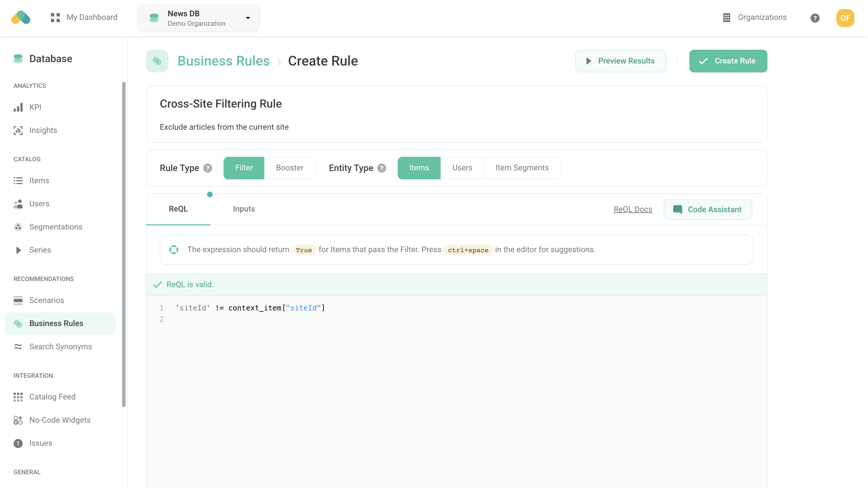Click the Search Synonyms icon
868x488 pixels.
click(18, 347)
